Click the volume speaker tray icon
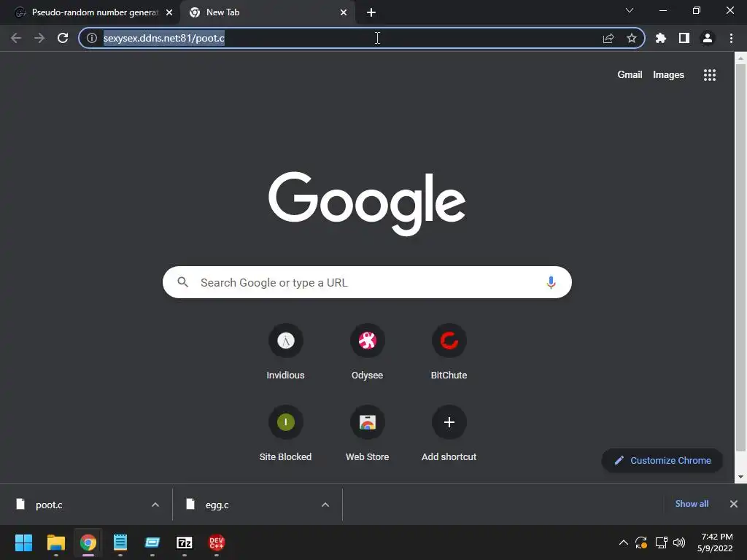This screenshot has width=747, height=560. (679, 542)
